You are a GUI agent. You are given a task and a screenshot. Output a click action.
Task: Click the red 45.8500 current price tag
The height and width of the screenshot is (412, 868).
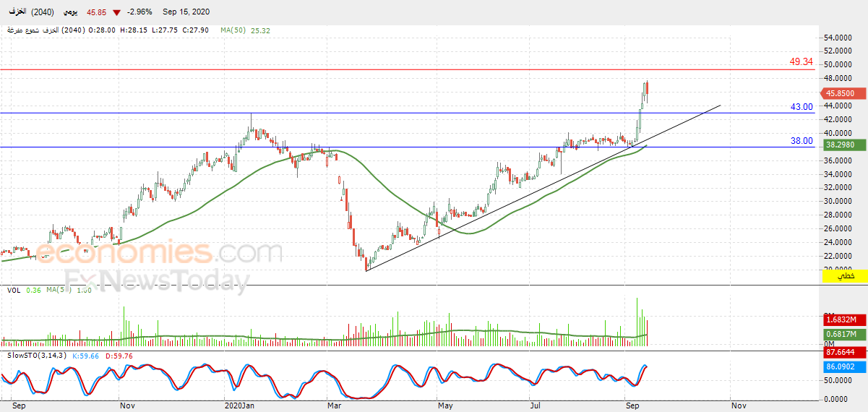point(843,93)
